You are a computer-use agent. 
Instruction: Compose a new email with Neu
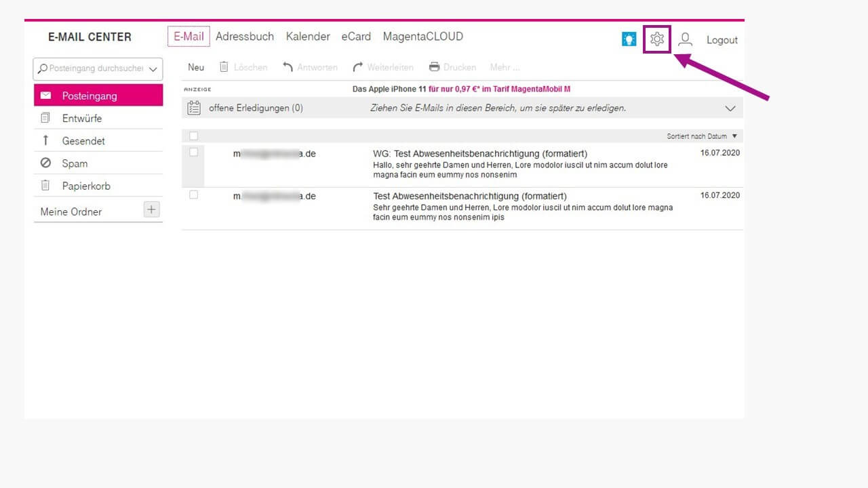[x=196, y=67]
